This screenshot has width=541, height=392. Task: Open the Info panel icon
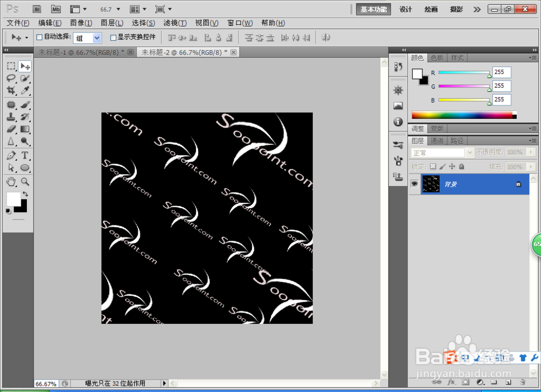pyautogui.click(x=398, y=122)
